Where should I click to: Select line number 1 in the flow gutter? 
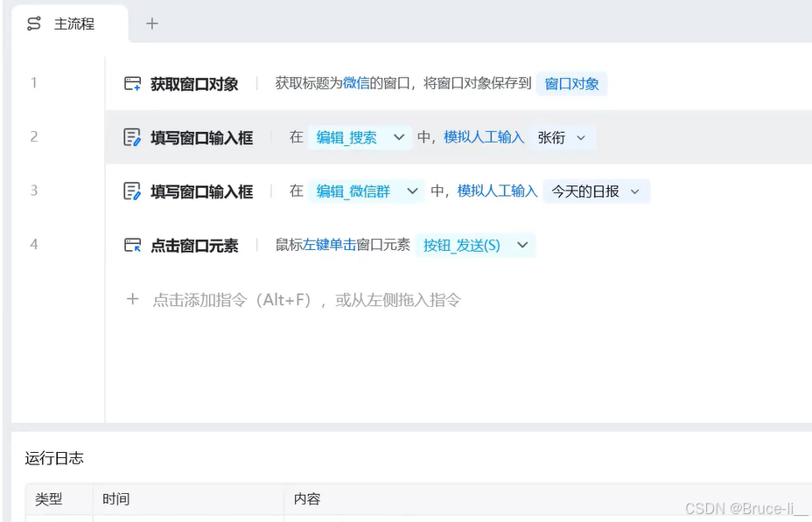pos(33,83)
